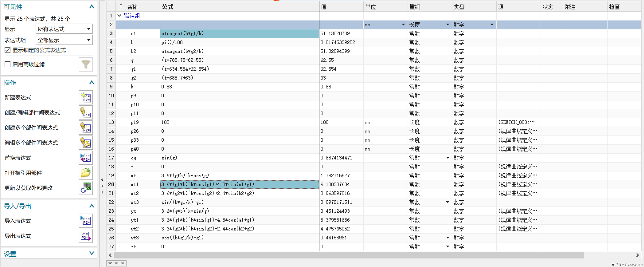
Task: Open the 长度 dimension dropdown in row 2
Action: coord(447,25)
